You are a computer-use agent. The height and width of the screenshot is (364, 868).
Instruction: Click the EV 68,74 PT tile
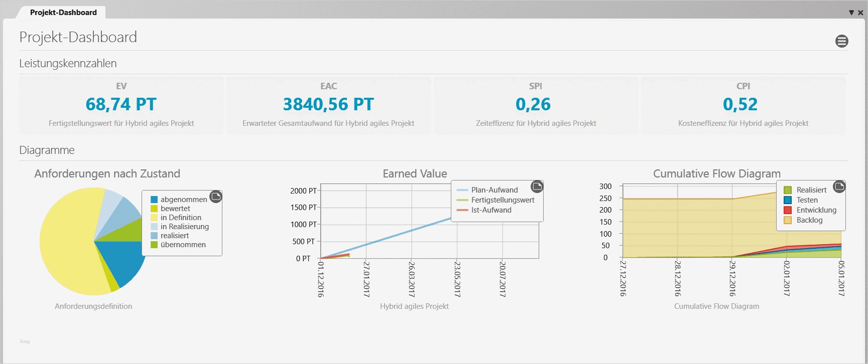coord(121,105)
